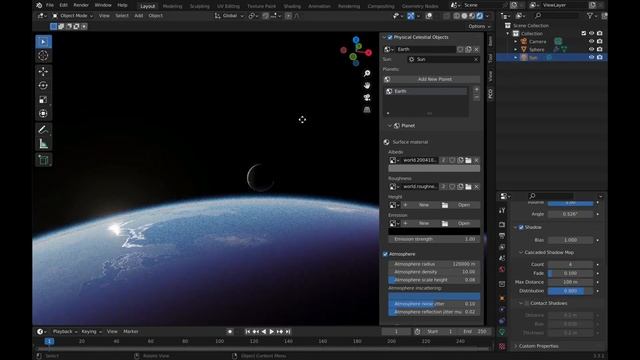Image resolution: width=640 pixels, height=360 pixels.
Task: Pick the Scale tool
Action: pos(43,100)
